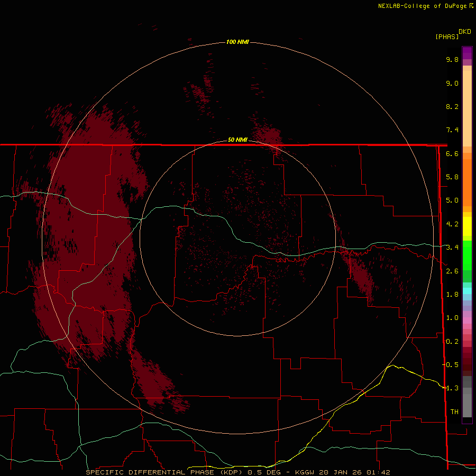This screenshot has width=476, height=476.
Task: Click the 2.6 legend value
Action: click(x=452, y=271)
